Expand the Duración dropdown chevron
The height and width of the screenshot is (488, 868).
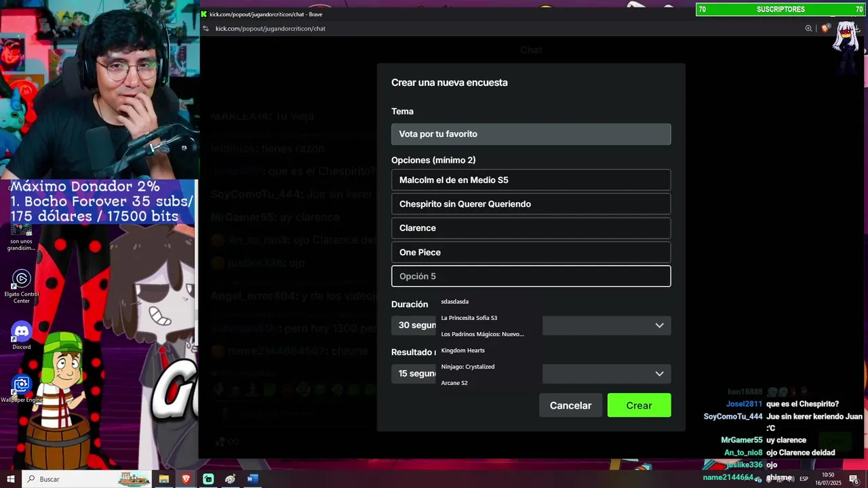[x=659, y=325]
